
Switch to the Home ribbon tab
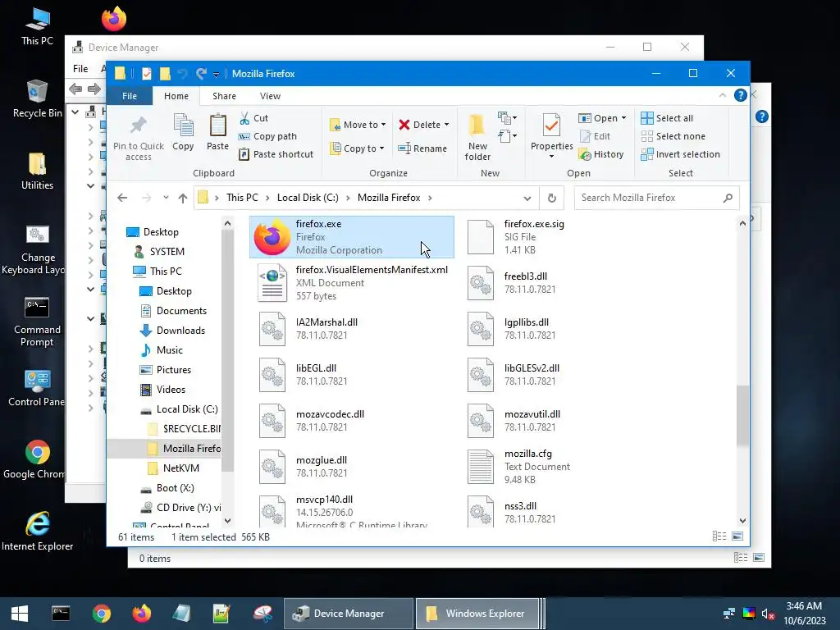point(176,96)
